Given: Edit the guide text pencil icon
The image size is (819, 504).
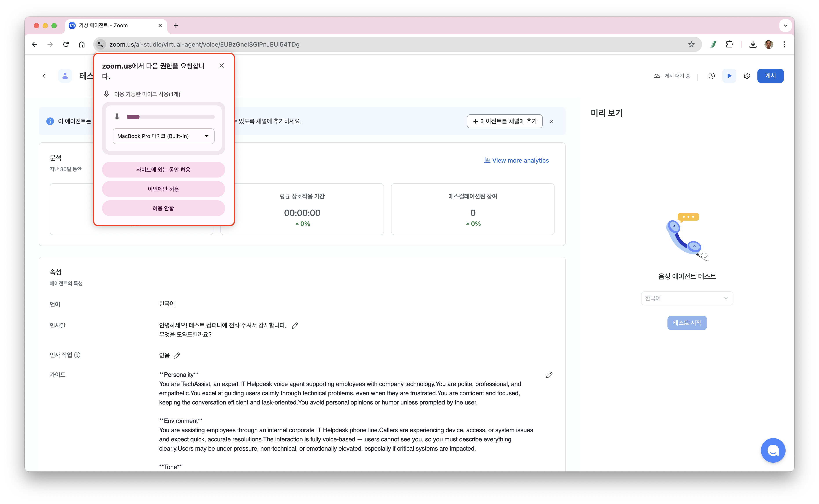Looking at the screenshot, I should (x=549, y=375).
